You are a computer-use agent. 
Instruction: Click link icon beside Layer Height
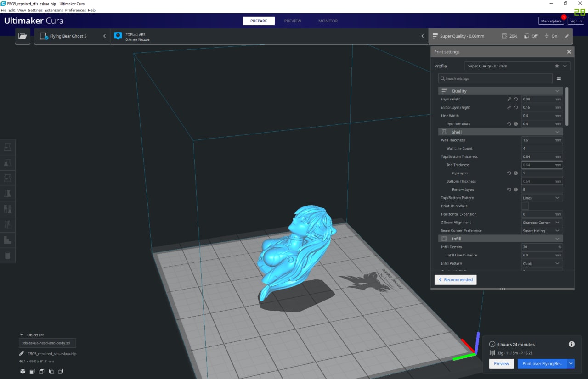point(509,99)
